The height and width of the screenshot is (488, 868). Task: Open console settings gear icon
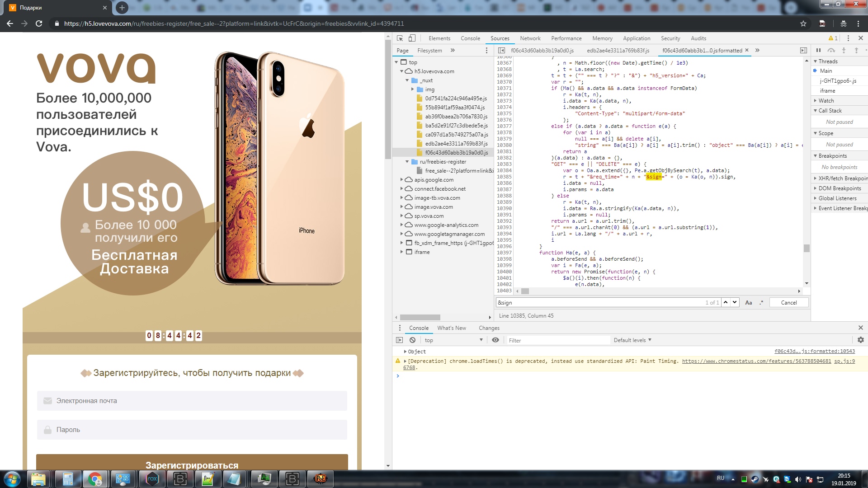(x=860, y=340)
